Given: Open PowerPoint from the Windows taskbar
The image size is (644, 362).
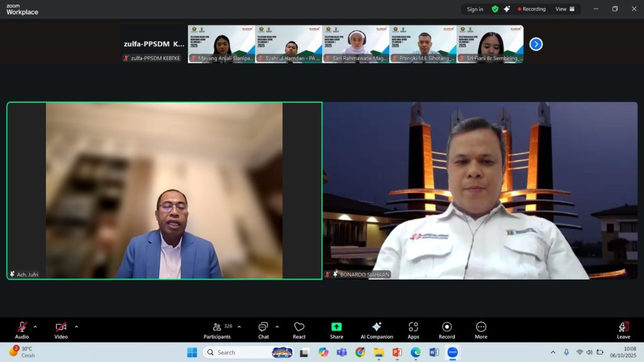Looking at the screenshot, I should pyautogui.click(x=397, y=353).
